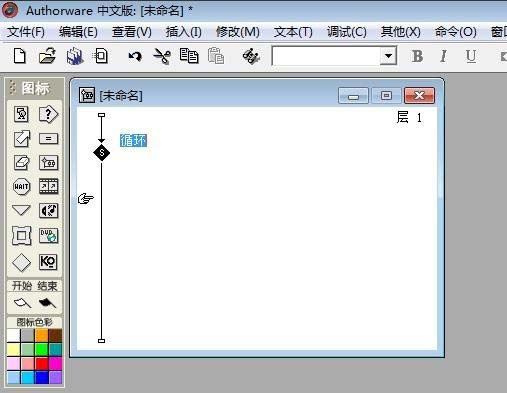Pick the white start flag under 开始
Screen dimensions: 507x393
[22, 303]
